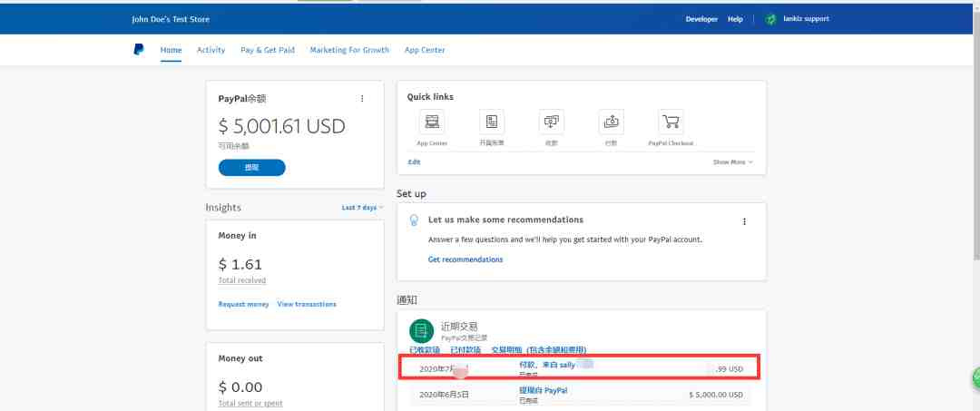Open the request money (收款) quick link icon
The width and height of the screenshot is (980, 411).
coord(552,122)
